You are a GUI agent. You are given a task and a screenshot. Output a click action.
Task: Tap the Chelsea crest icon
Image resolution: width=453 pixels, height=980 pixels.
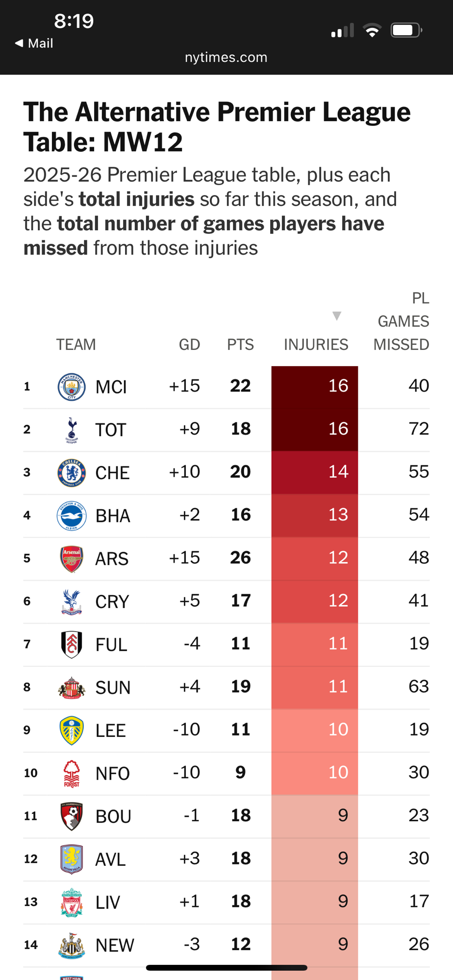click(x=72, y=472)
